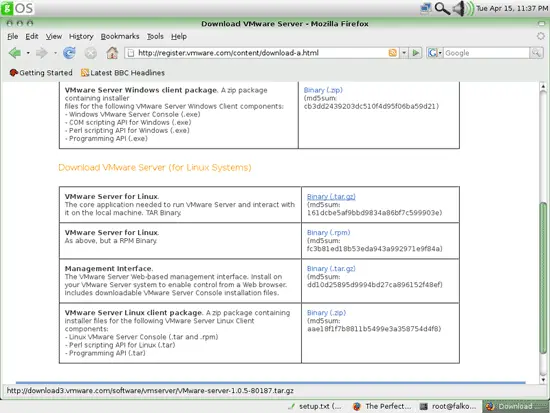Click inside the URL address field
550x413 pixels.
261,53
